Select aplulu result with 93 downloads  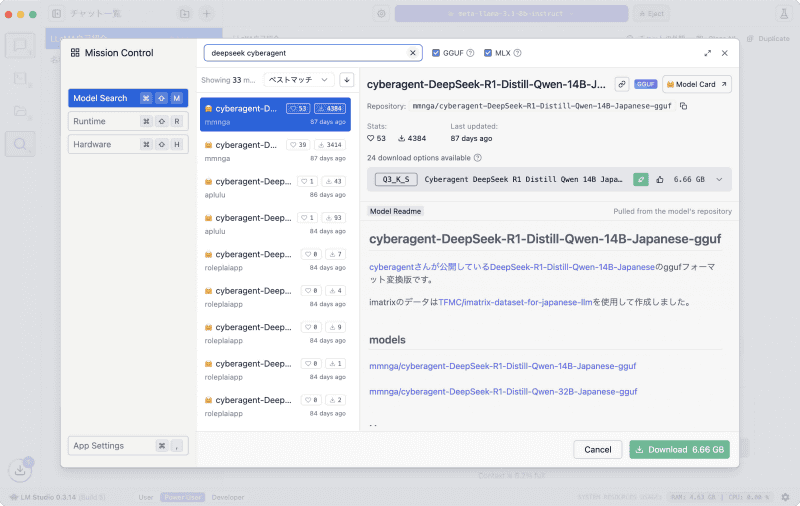coord(276,224)
